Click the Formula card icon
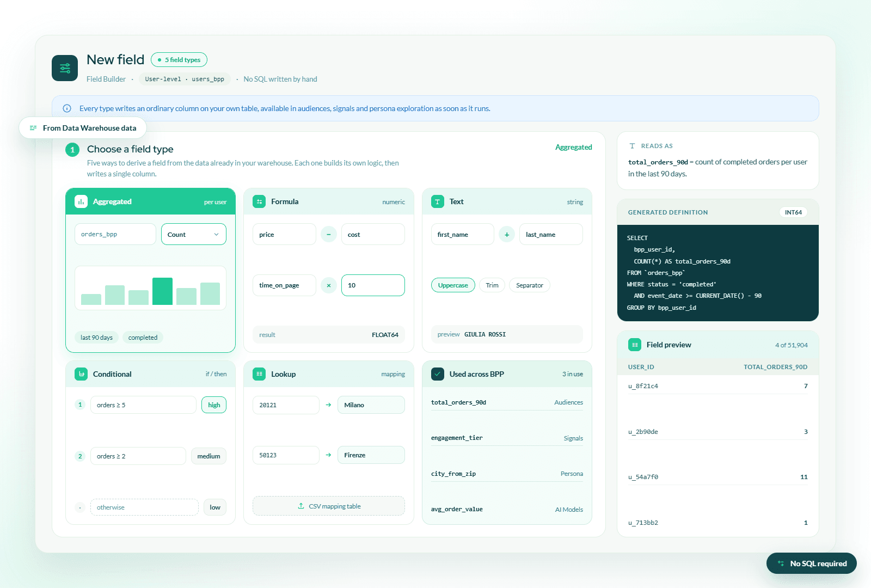This screenshot has height=588, width=871. (x=259, y=201)
